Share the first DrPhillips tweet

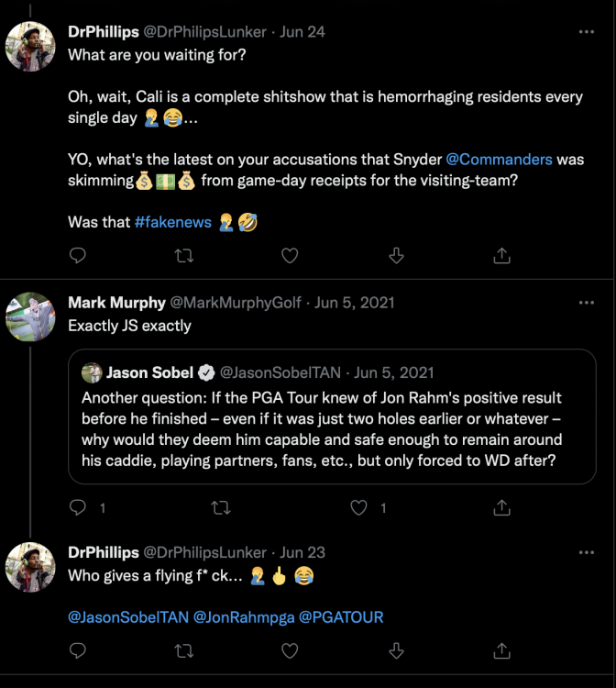coord(502,256)
